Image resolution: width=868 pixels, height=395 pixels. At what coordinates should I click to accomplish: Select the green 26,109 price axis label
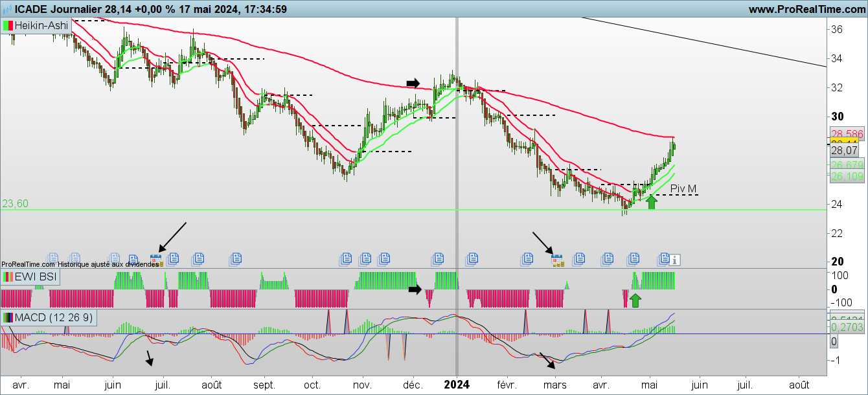(846, 176)
